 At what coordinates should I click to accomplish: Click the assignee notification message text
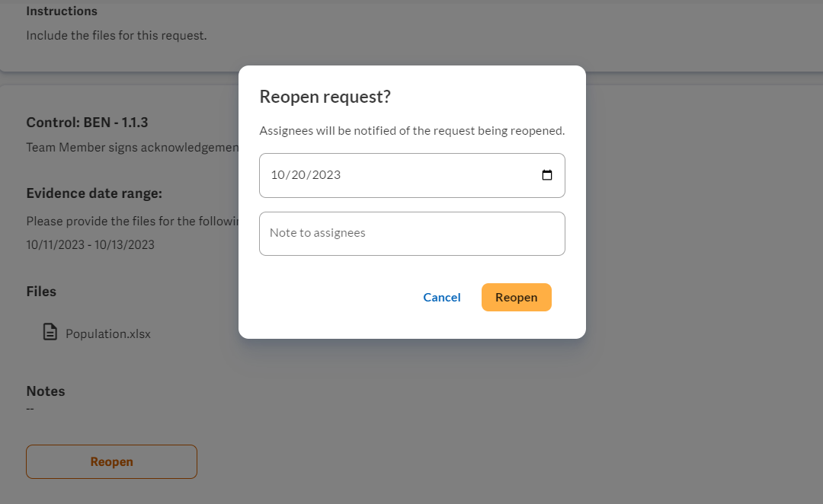(x=411, y=130)
